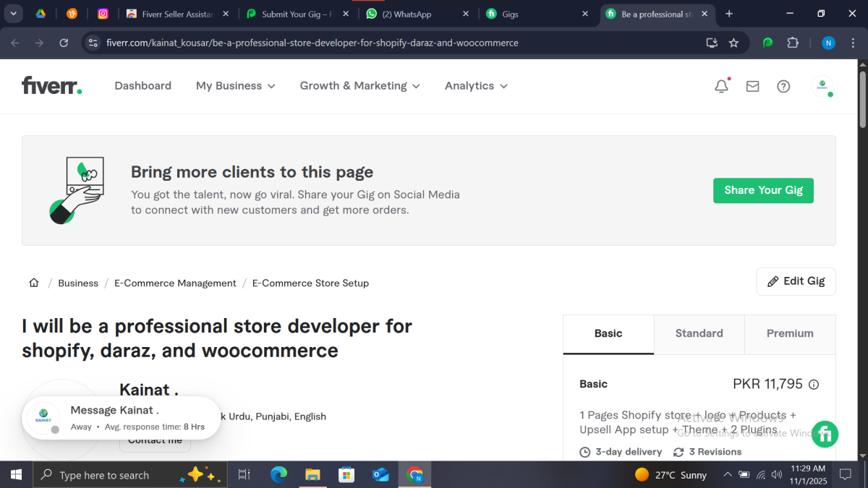Expand the Growth & Marketing menu
This screenshot has width=868, height=488.
click(x=359, y=85)
